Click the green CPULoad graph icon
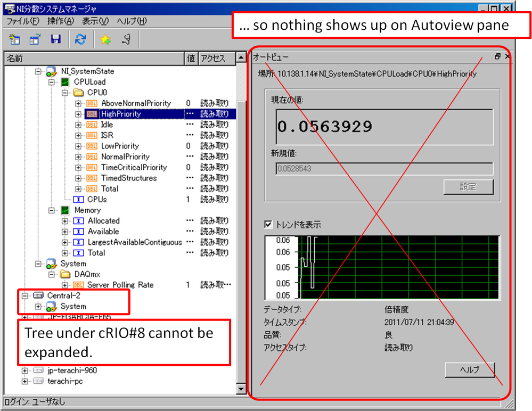Viewport: 532px width, 411px height. [x=65, y=82]
